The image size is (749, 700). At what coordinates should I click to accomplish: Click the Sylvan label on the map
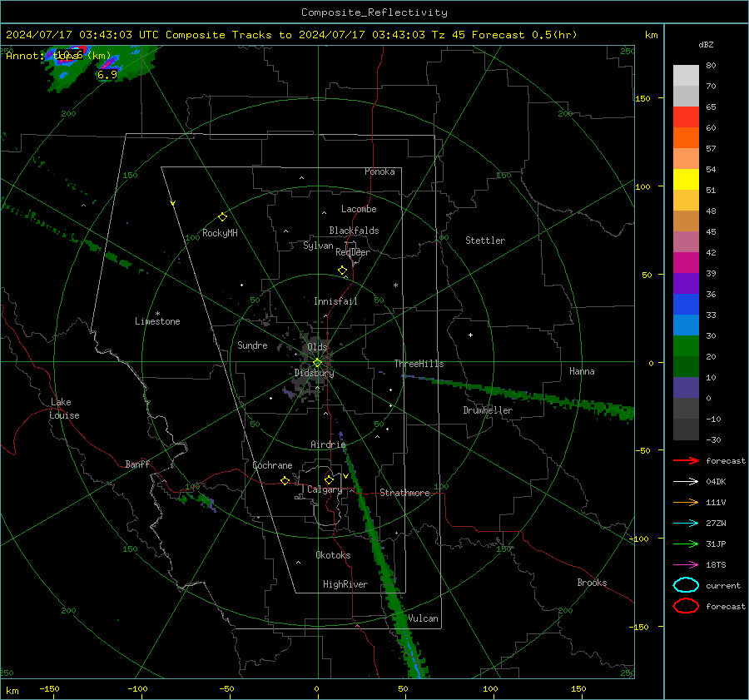pos(318,246)
